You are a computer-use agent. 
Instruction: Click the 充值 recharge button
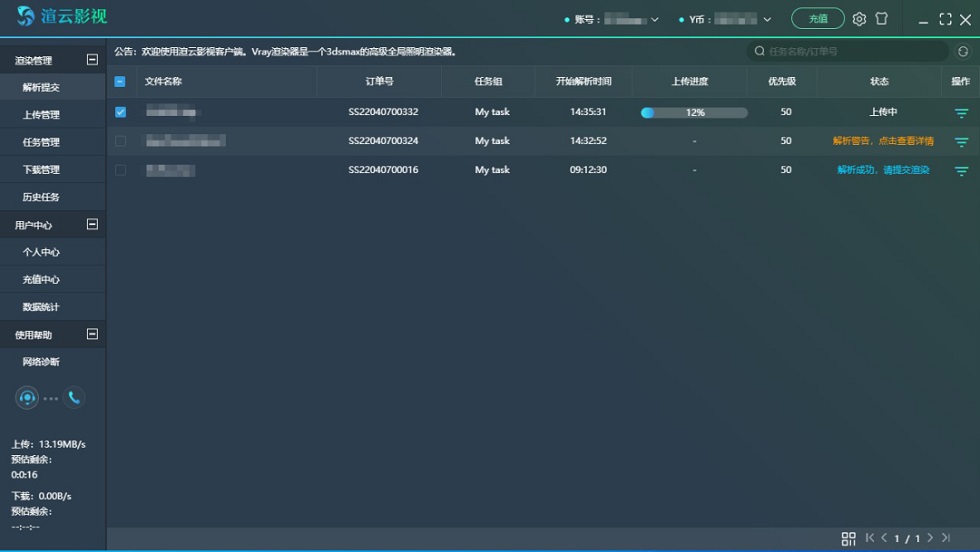point(817,19)
